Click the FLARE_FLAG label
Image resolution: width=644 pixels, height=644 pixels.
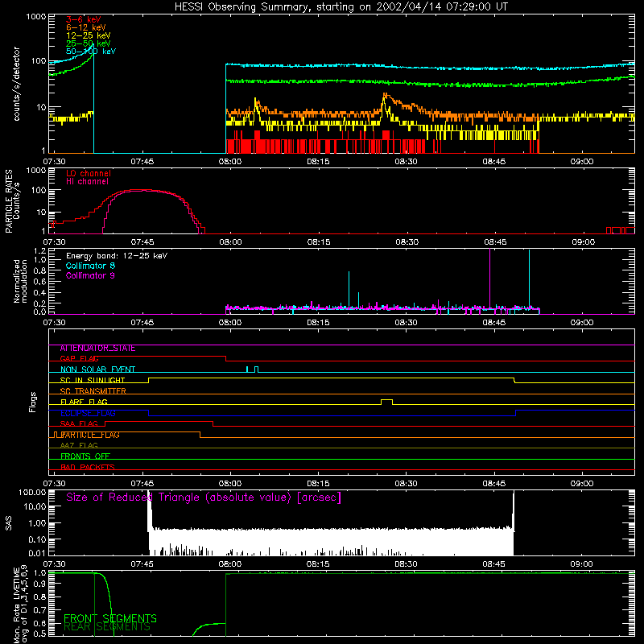[x=84, y=402]
